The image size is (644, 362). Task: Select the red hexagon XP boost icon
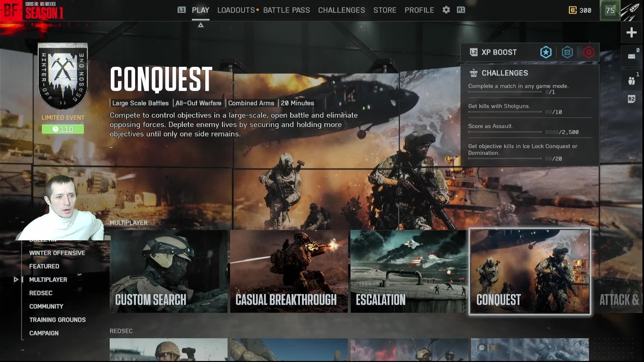588,52
